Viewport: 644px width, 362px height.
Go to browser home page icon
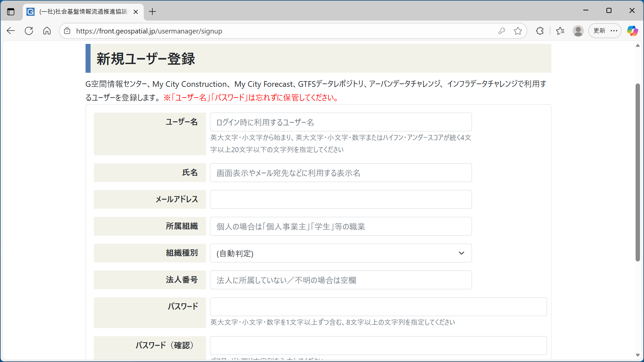(x=47, y=31)
